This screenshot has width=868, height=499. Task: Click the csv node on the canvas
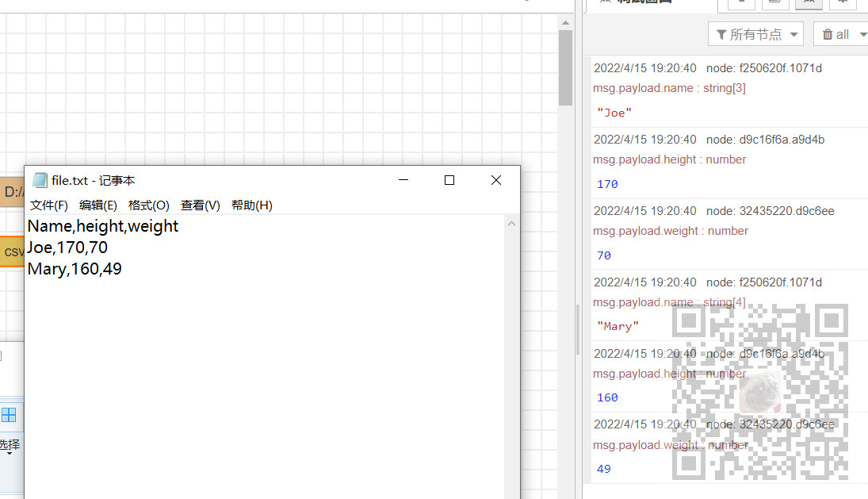12,252
